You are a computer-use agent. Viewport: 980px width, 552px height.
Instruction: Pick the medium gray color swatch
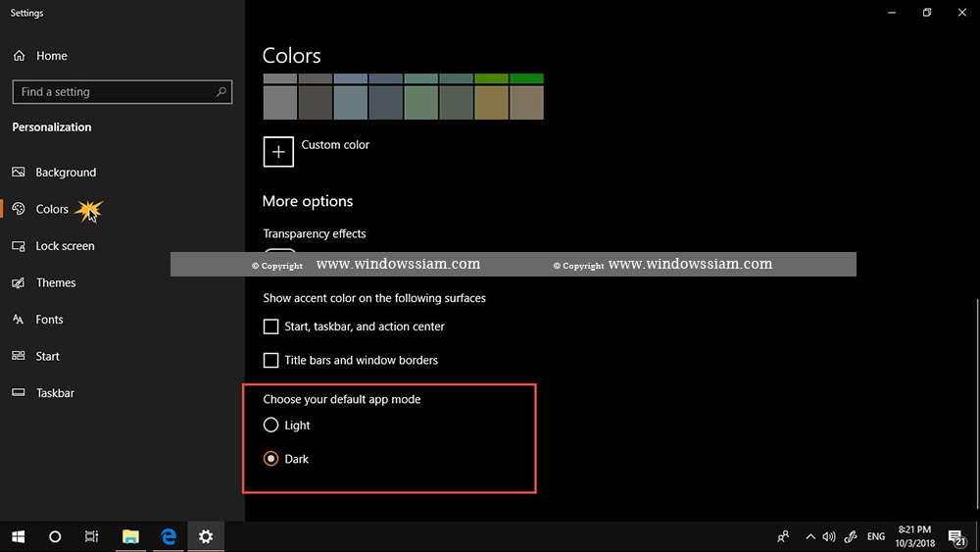click(x=280, y=103)
